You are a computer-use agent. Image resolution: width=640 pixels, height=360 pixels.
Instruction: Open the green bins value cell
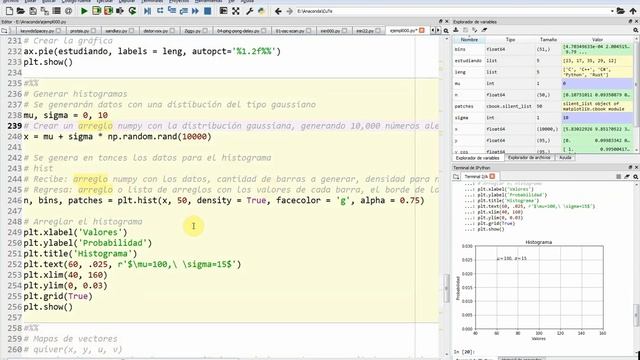click(x=598, y=49)
